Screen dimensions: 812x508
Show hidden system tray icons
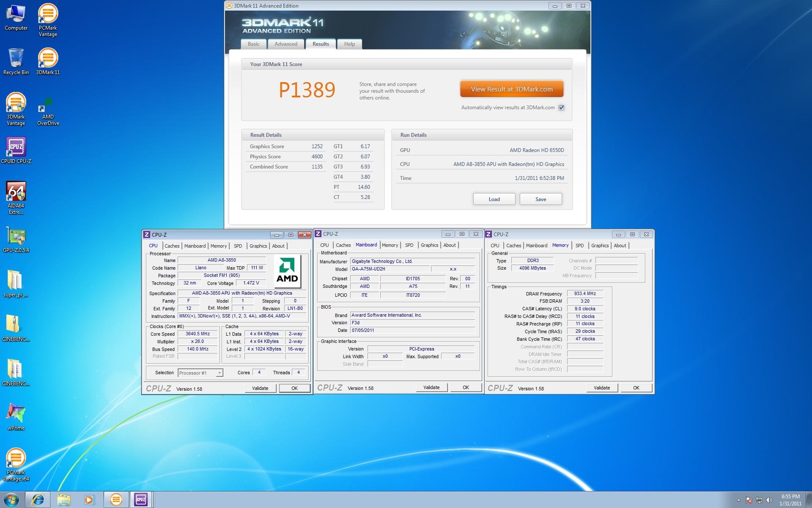[x=738, y=500]
